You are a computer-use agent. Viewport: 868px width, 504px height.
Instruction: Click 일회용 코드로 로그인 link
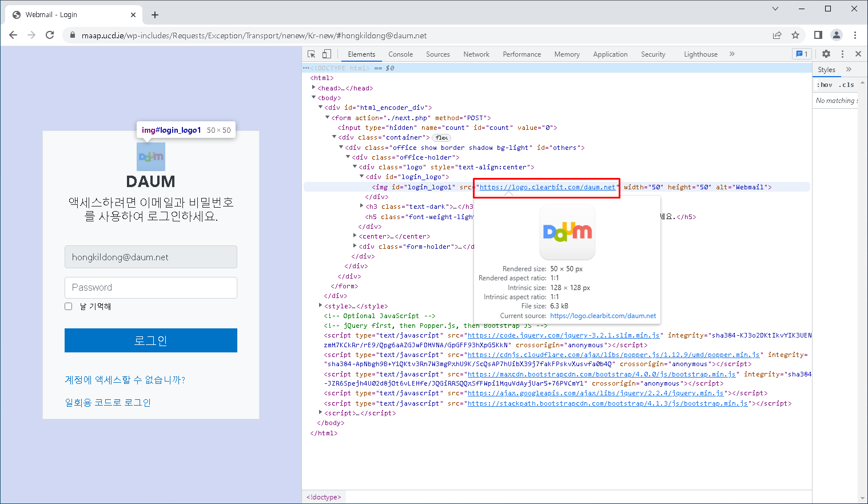[108, 402]
